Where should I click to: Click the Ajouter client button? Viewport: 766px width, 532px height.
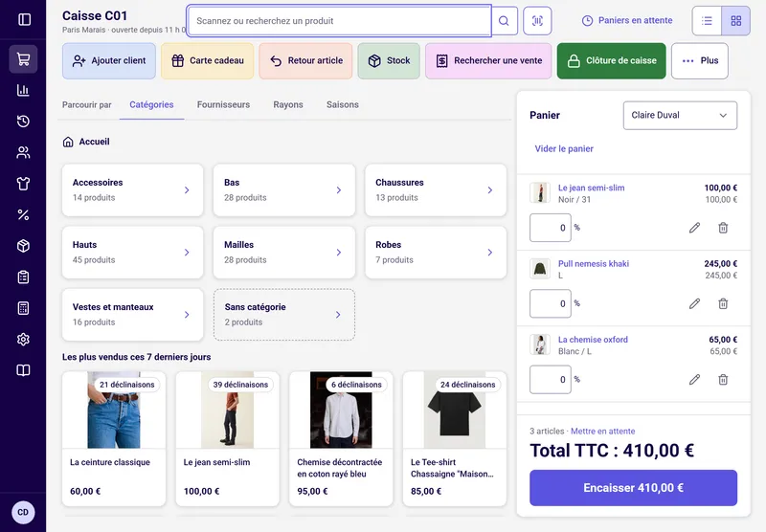click(109, 61)
